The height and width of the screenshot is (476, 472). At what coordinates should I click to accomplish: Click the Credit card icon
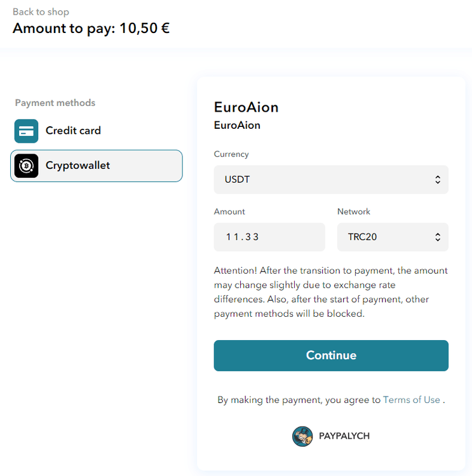(x=27, y=131)
